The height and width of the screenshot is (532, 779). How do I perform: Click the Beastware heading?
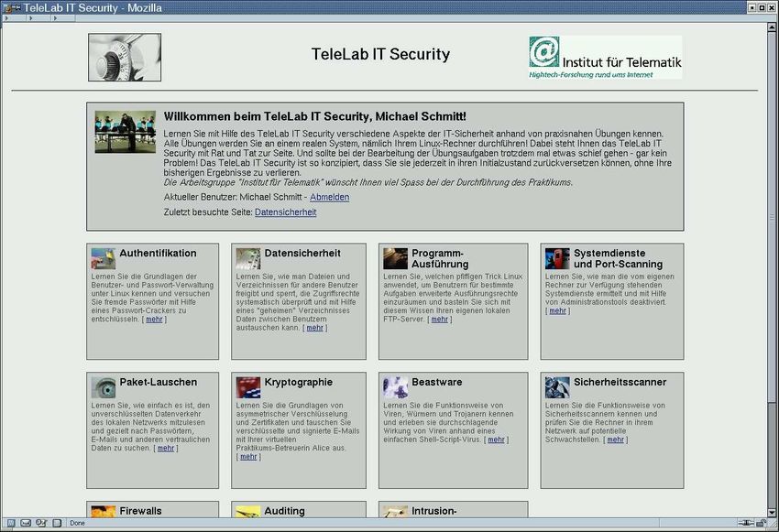point(436,382)
